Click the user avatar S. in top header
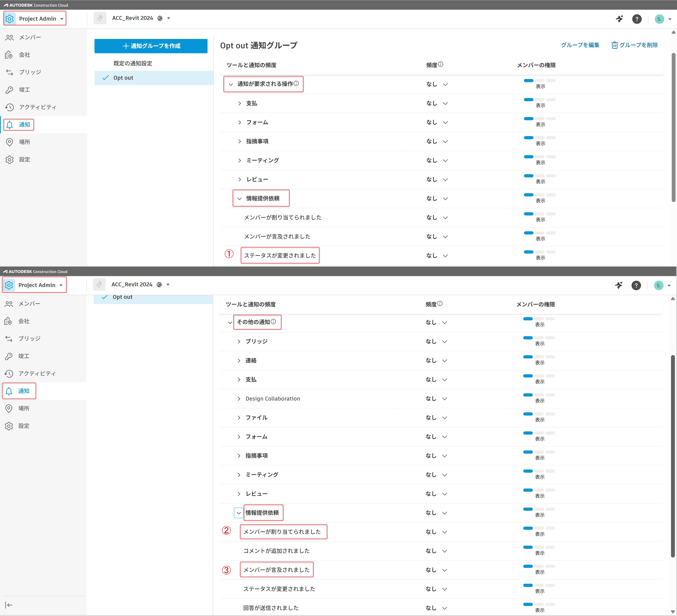 tap(659, 19)
